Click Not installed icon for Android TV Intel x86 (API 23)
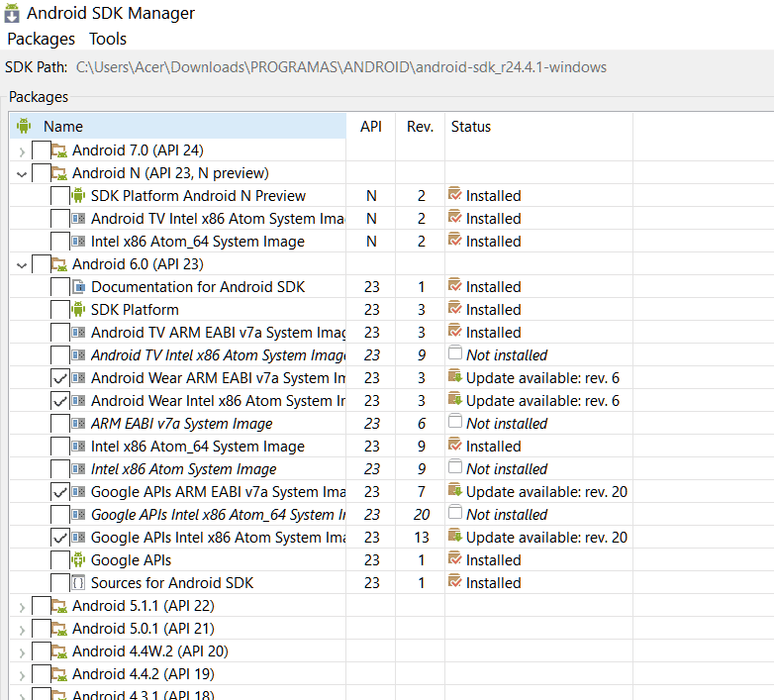 (x=455, y=353)
